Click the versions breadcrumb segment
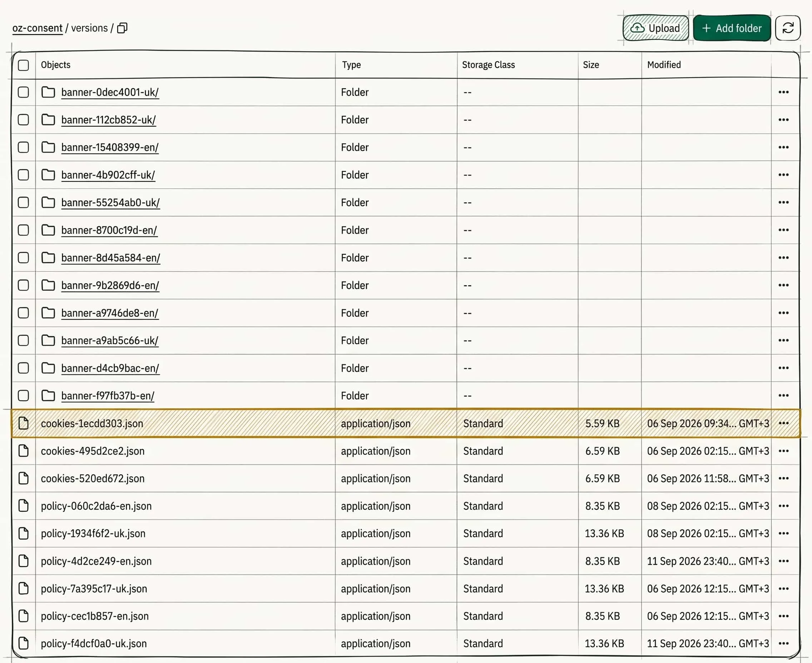812x663 pixels. 89,28
